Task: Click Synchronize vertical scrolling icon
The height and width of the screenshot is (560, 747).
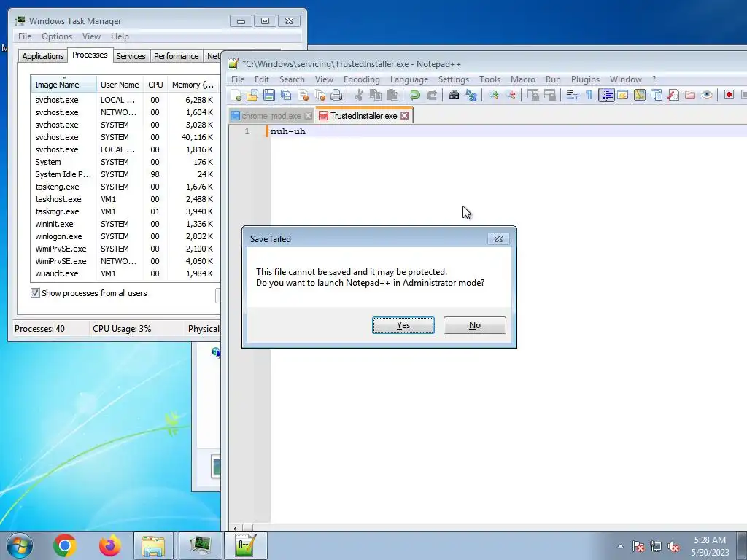Action: click(x=533, y=96)
